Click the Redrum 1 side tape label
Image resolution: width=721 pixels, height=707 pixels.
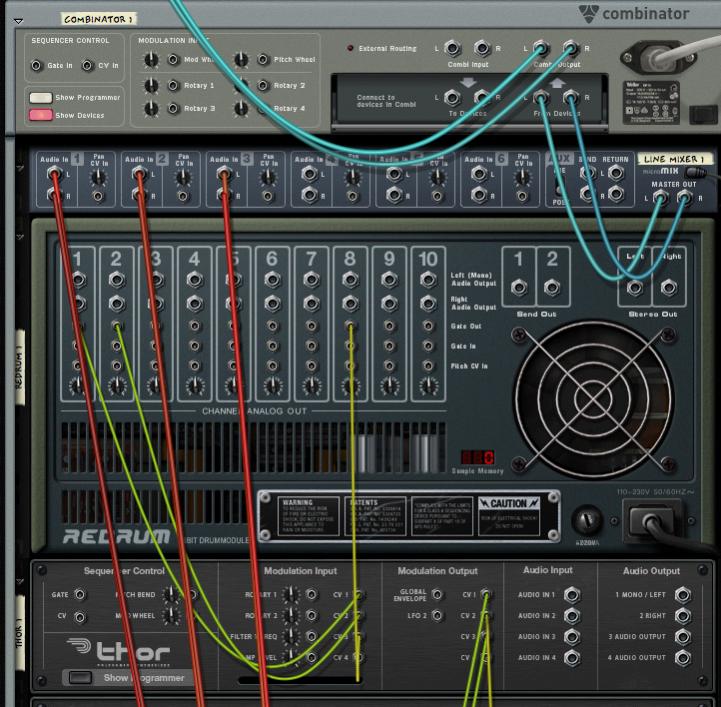pos(19,367)
